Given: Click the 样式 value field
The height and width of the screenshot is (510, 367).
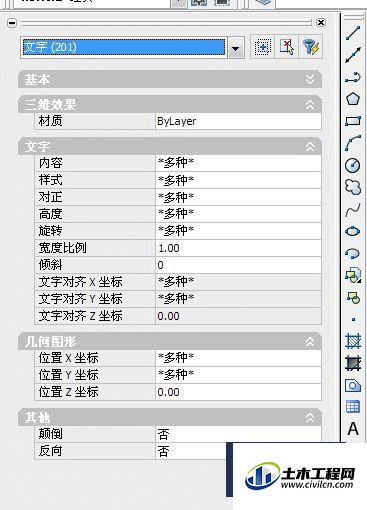Looking at the screenshot, I should (x=238, y=180).
